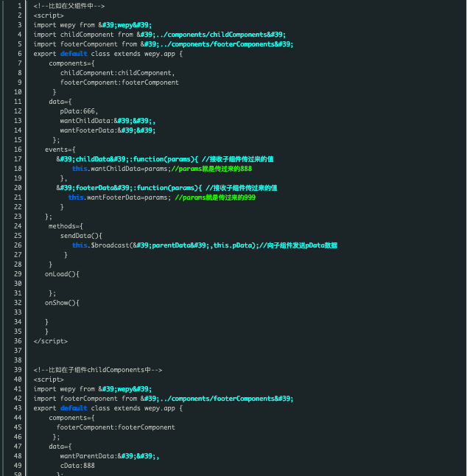Click 'default' keyword on line 6
The image size is (467, 476).
pos(74,54)
